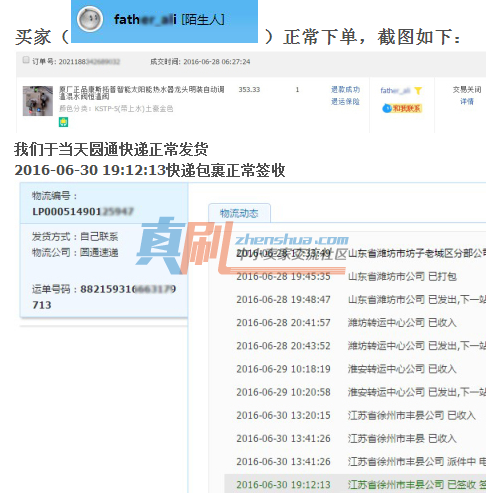Open the 详情 link under 交易关闭
Screen dimensions: 486x493
point(467,101)
